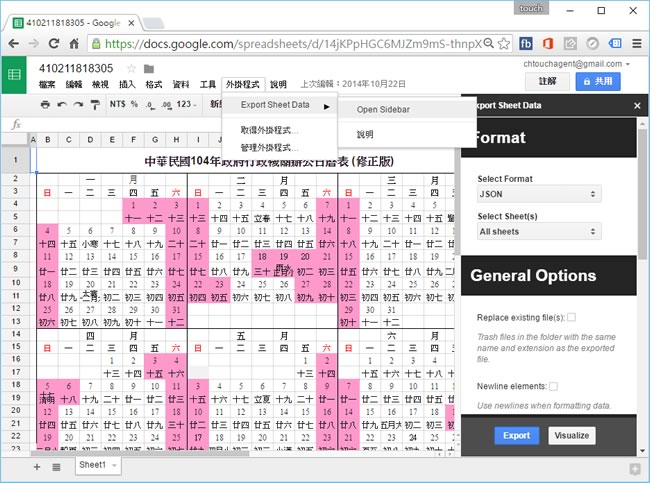Bookmark this page with the star icon

tap(504, 44)
